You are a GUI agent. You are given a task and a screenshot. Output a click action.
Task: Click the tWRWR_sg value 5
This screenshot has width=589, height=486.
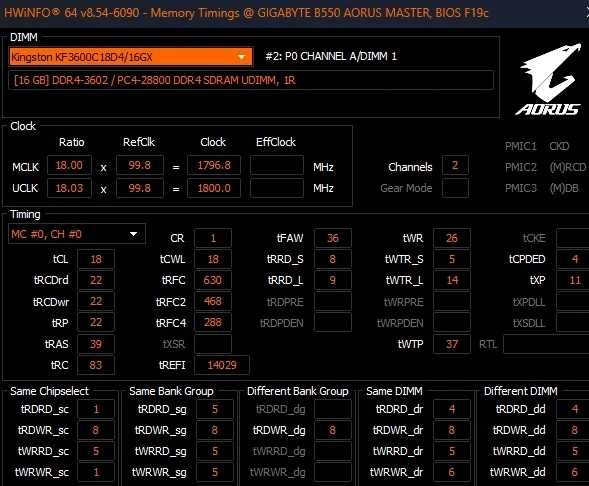pos(215,472)
